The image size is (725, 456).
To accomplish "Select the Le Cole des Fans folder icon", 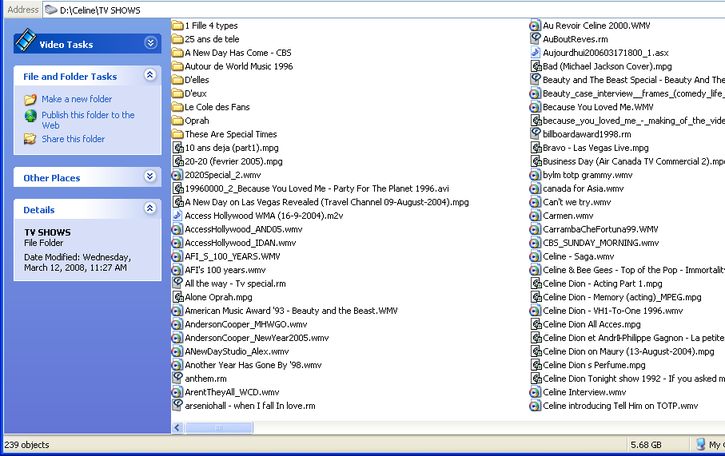I will pyautogui.click(x=178, y=107).
